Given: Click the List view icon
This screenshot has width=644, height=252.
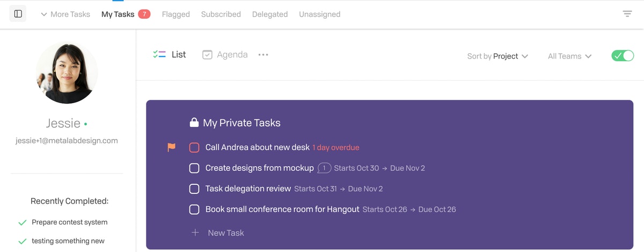Looking at the screenshot, I should [x=159, y=54].
